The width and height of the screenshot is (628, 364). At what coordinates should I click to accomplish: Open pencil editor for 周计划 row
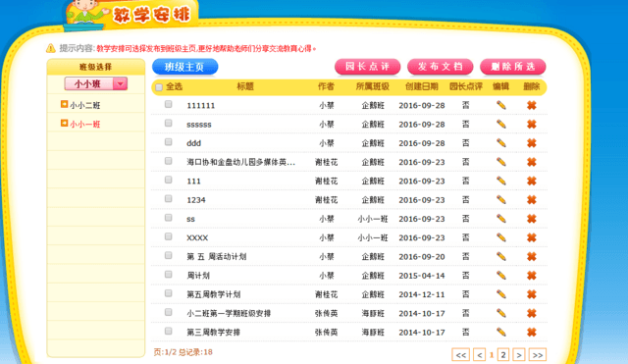[501, 276]
